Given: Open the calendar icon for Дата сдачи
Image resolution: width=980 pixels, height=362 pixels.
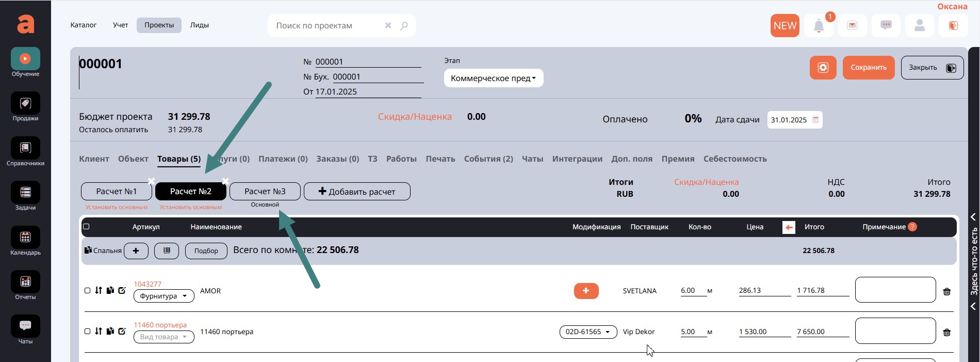Looking at the screenshot, I should 815,120.
